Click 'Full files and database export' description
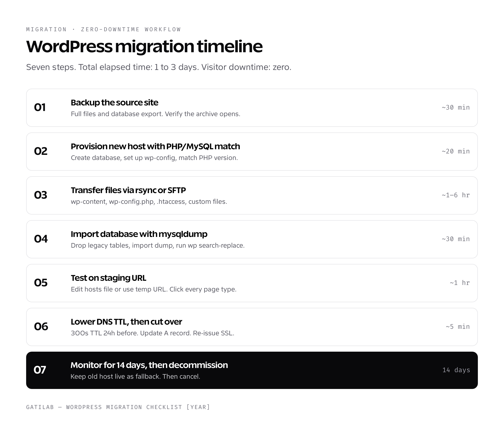The width and height of the screenshot is (504, 437). 155,114
